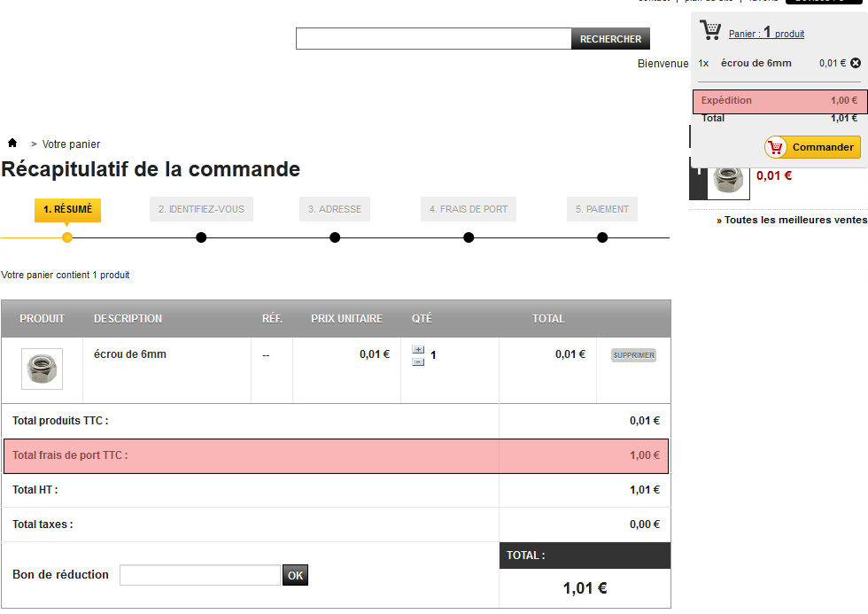868x614 pixels.
Task: Click the Récapitulatif de la commande heading
Action: pos(151,169)
